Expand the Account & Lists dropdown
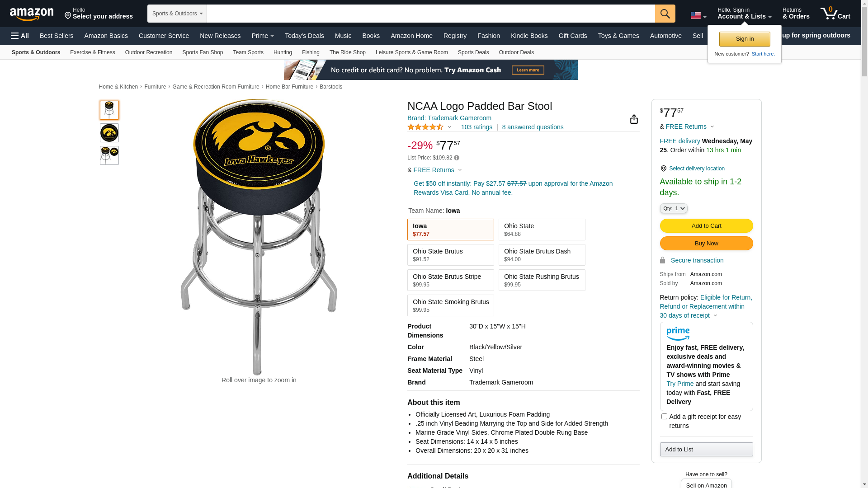The image size is (868, 488). (x=744, y=14)
